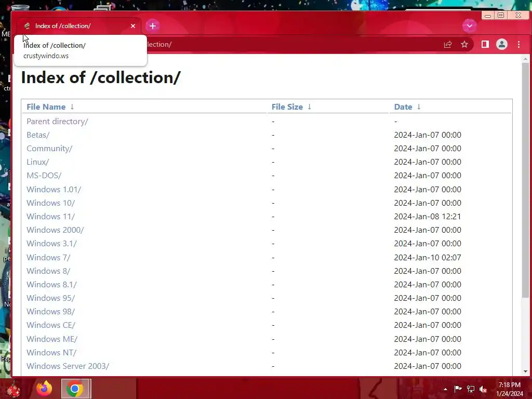Sort by Date column header
The image size is (532, 399).
pos(403,107)
